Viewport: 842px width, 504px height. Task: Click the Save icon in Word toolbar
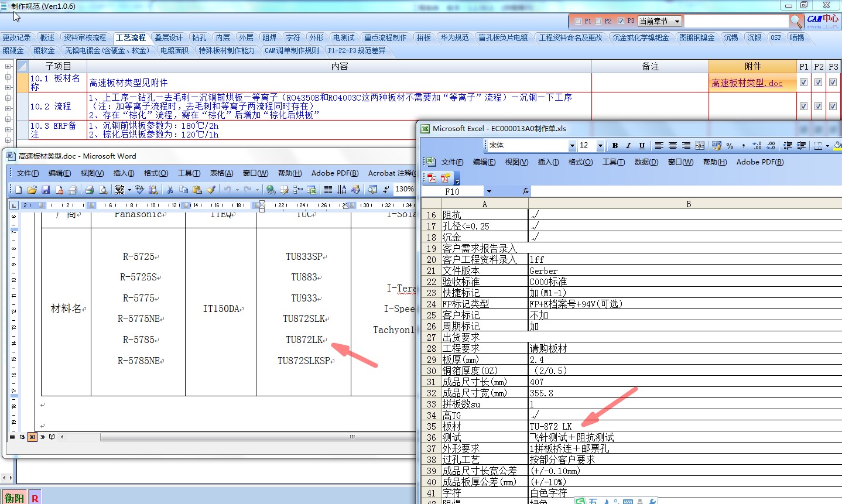pos(46,190)
